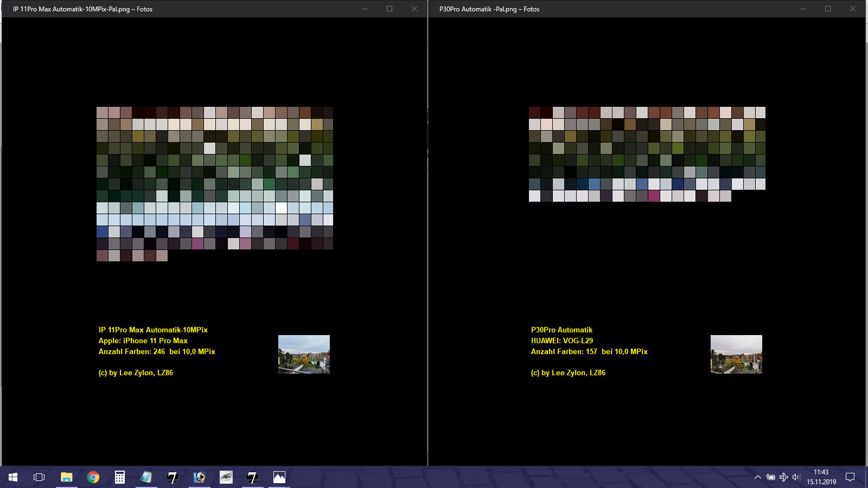Check battery status in the system tray
This screenshot has height=488, width=868.
[771, 477]
